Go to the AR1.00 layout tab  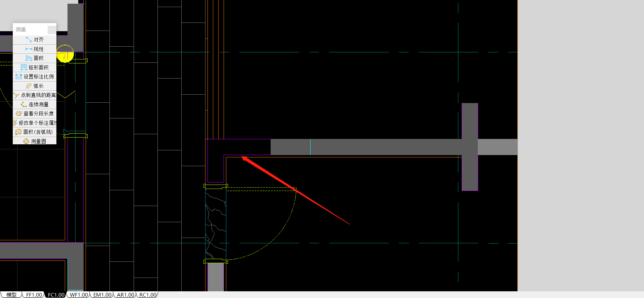click(x=126, y=295)
